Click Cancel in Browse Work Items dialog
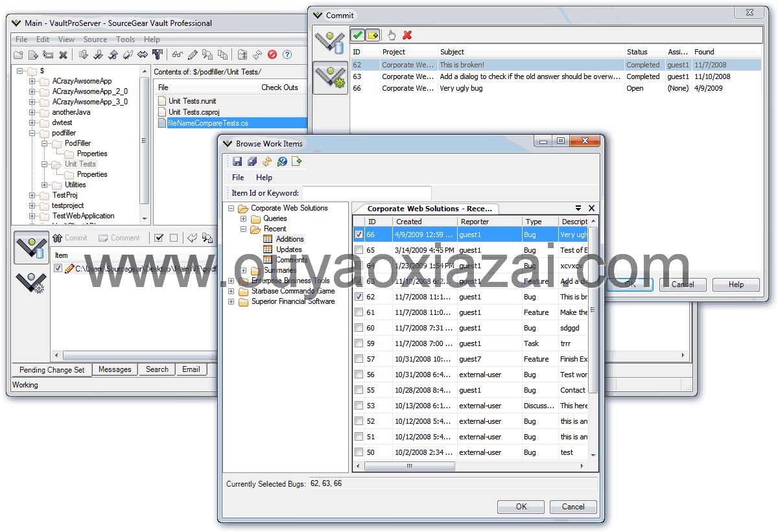The image size is (778, 532). click(x=573, y=507)
